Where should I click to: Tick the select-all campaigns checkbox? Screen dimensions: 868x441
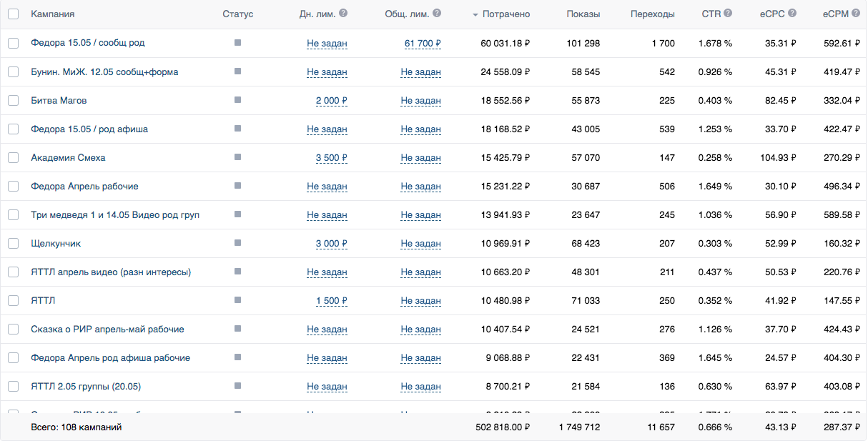pyautogui.click(x=13, y=14)
